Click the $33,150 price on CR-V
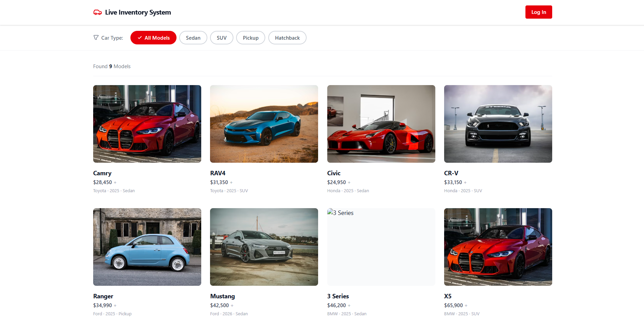 tap(453, 182)
